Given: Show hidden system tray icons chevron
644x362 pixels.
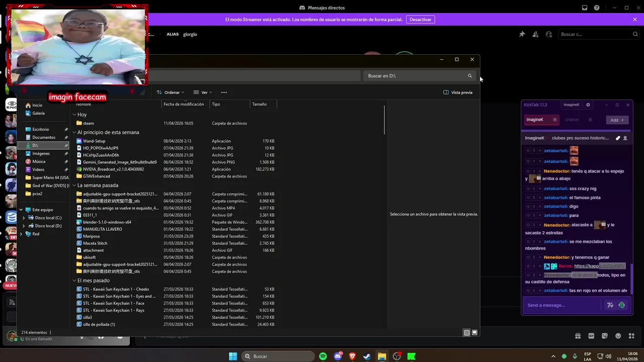Looking at the screenshot, I should (553, 356).
